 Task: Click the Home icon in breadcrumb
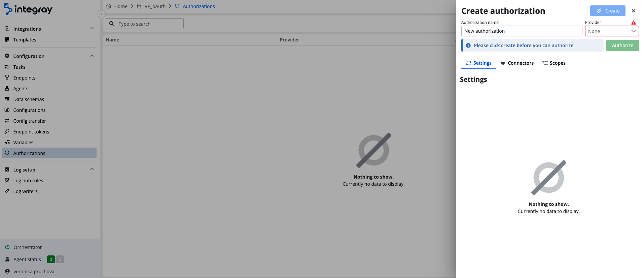coord(109,6)
